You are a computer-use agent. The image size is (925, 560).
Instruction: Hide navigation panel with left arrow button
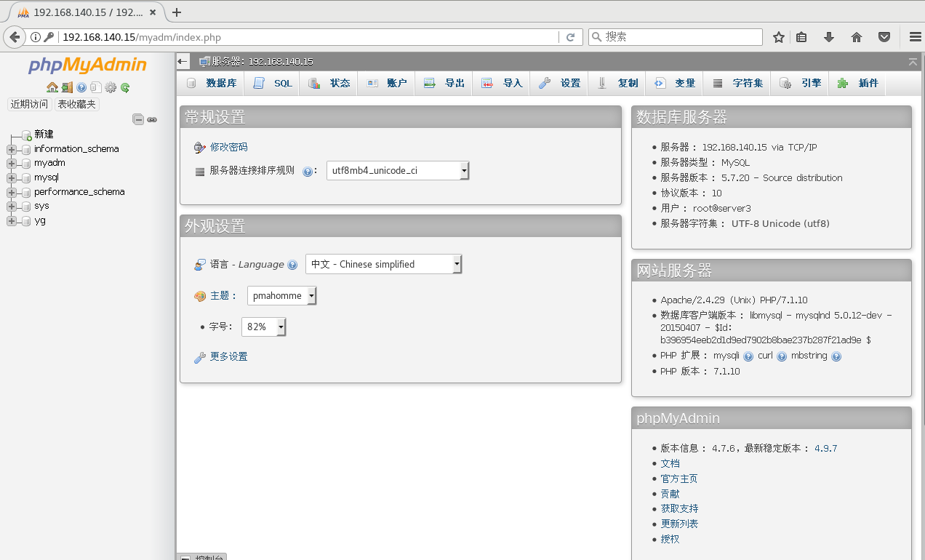point(183,62)
